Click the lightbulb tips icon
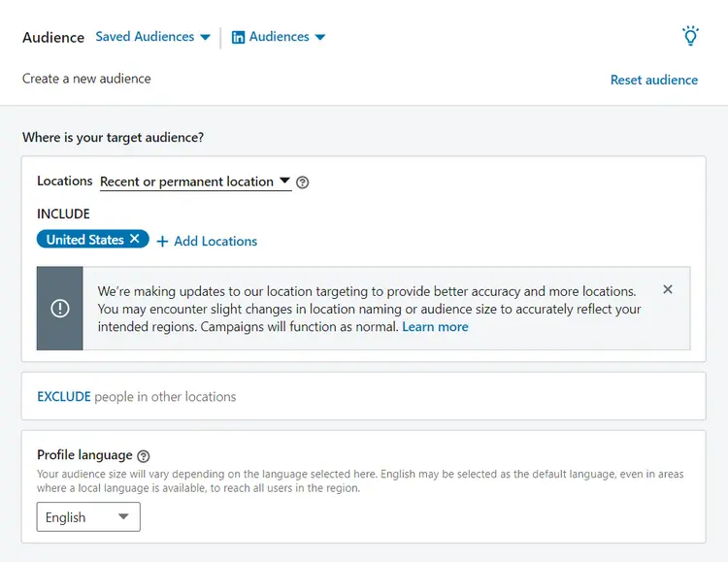The width and height of the screenshot is (728, 562). [x=690, y=37]
